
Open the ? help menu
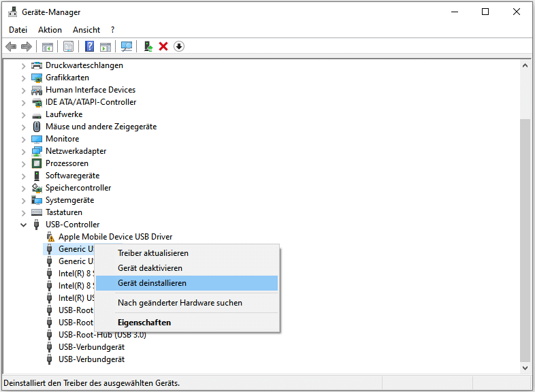tap(112, 30)
